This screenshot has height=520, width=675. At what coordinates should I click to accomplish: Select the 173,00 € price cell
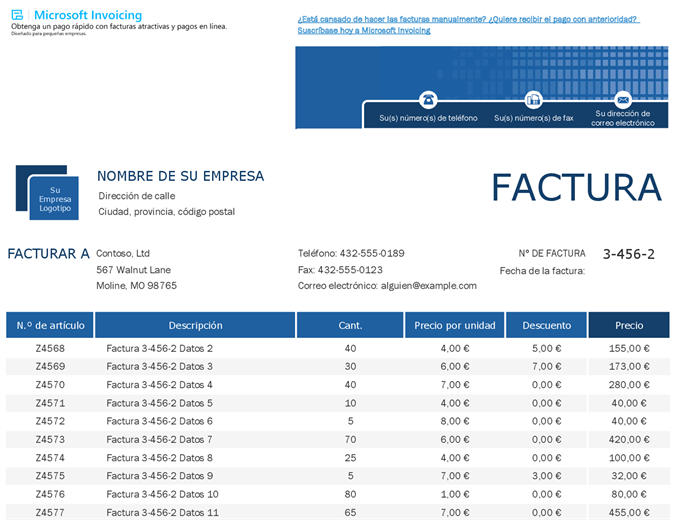point(629,366)
